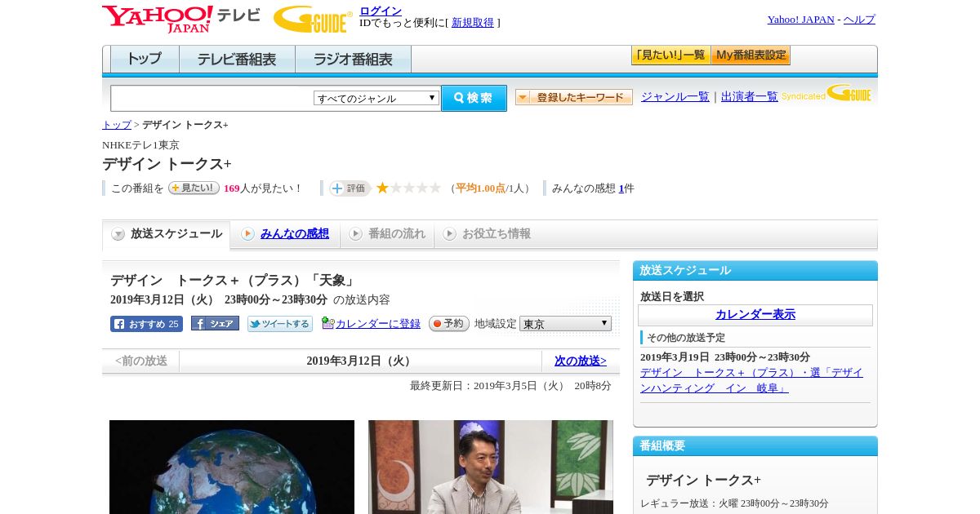Screen dimensions: 980x514
Task: Open the すべてのジャンル dropdown
Action: coord(376,98)
